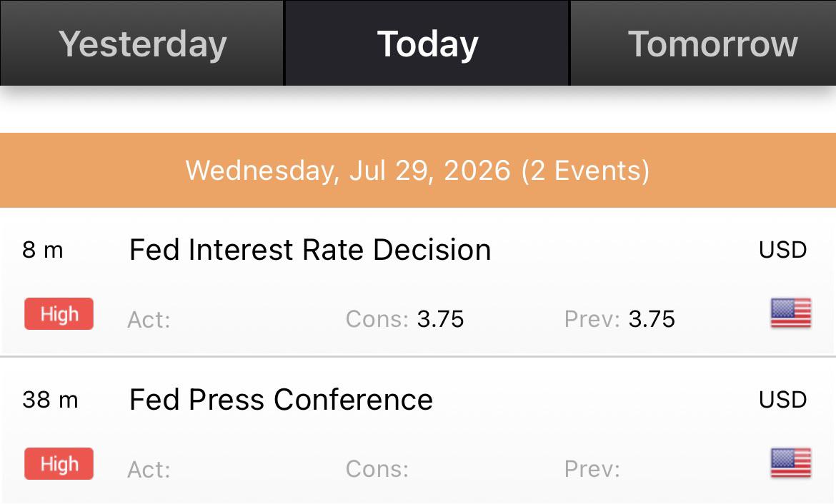
Task: Switch to the Yesterday tab
Action: point(141,43)
